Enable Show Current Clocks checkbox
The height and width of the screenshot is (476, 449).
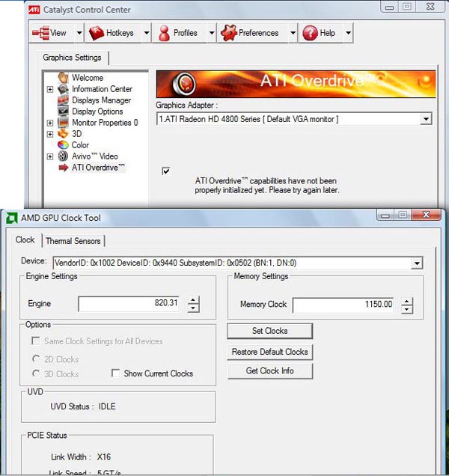(116, 373)
